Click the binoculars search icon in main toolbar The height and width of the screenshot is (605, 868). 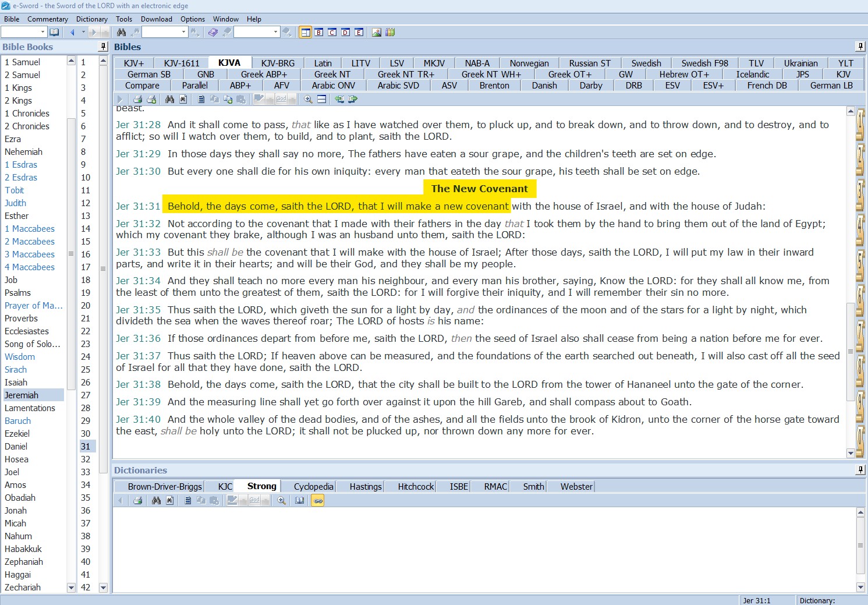[x=121, y=32]
